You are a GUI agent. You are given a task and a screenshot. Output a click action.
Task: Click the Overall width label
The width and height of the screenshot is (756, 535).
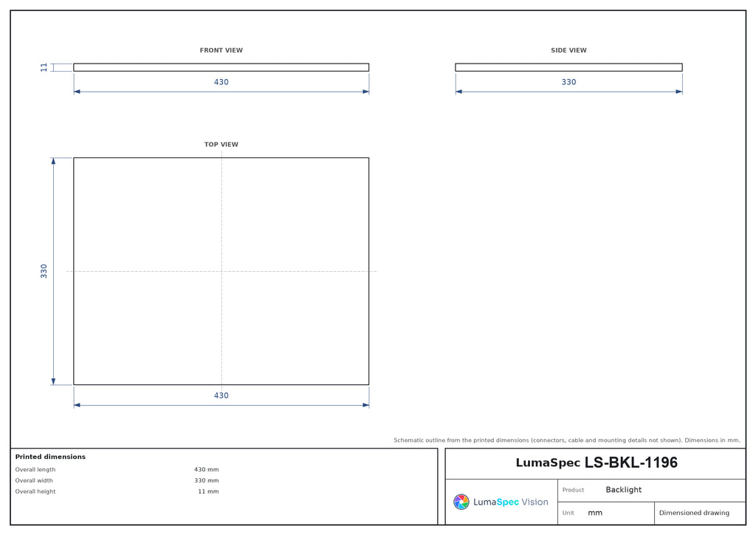(x=34, y=480)
